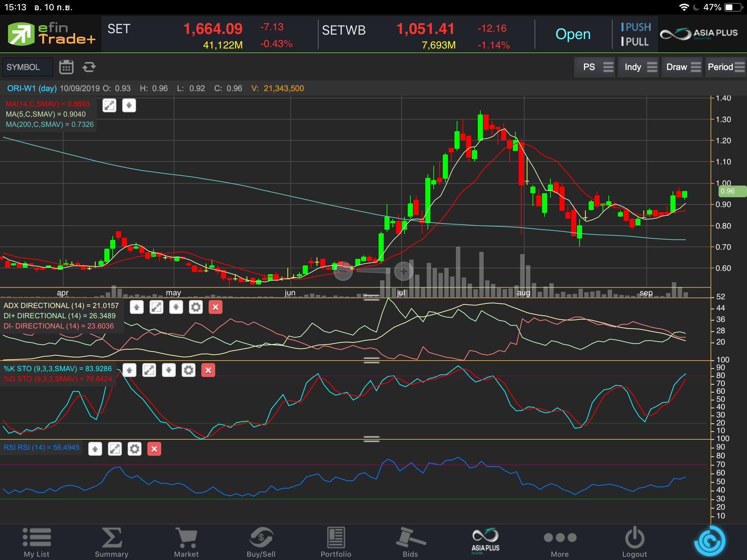Viewport: 747px width, 560px height.
Task: Remove the RSI indicator panel
Action: pyautogui.click(x=154, y=449)
